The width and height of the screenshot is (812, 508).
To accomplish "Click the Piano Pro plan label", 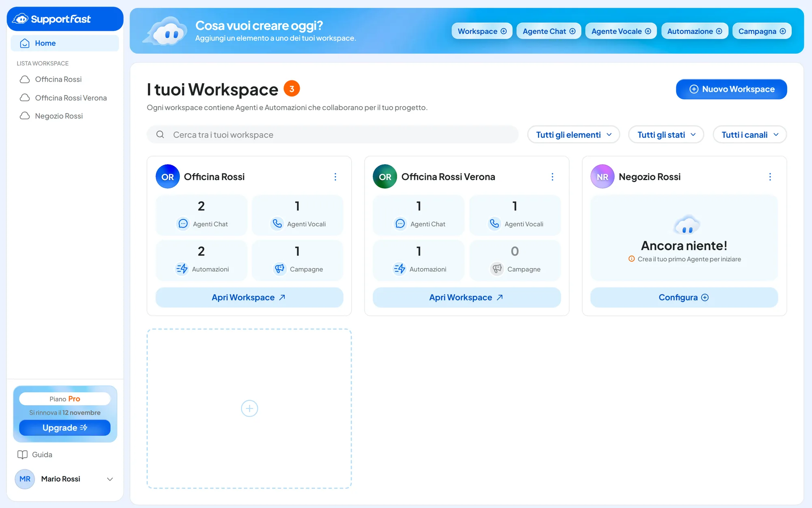I will pos(65,399).
